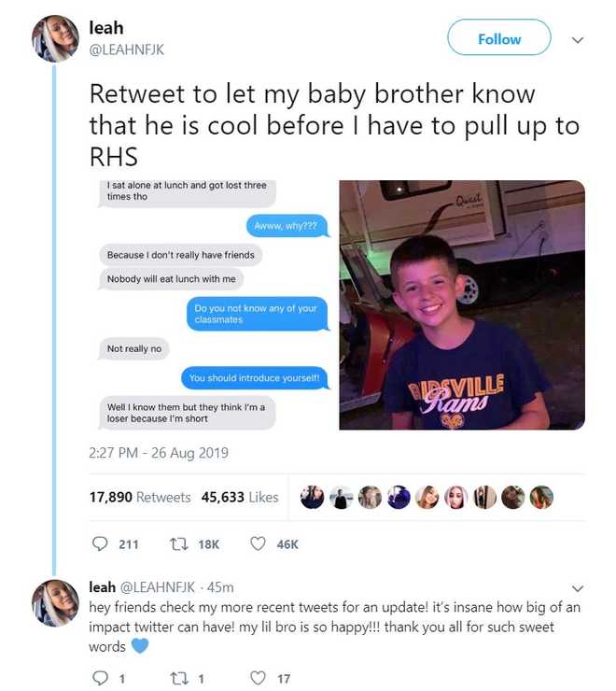Open leah's profile avatar at top
616x691 pixels.
pos(55,39)
